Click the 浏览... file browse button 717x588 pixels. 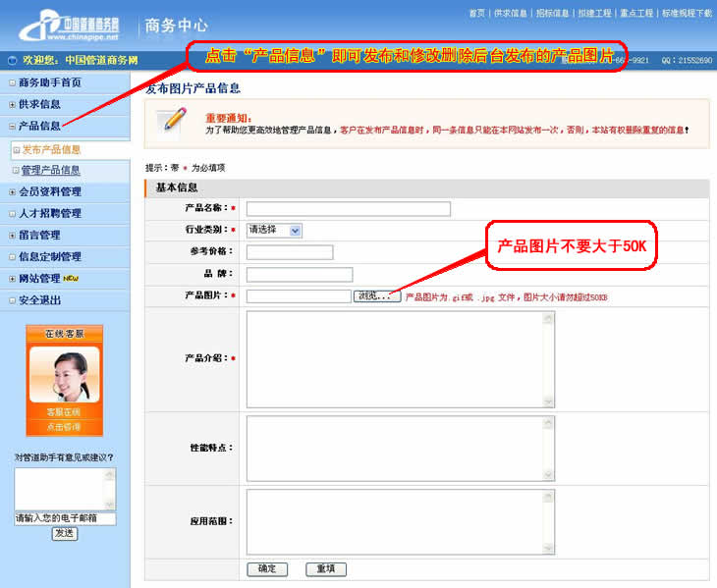coord(377,295)
